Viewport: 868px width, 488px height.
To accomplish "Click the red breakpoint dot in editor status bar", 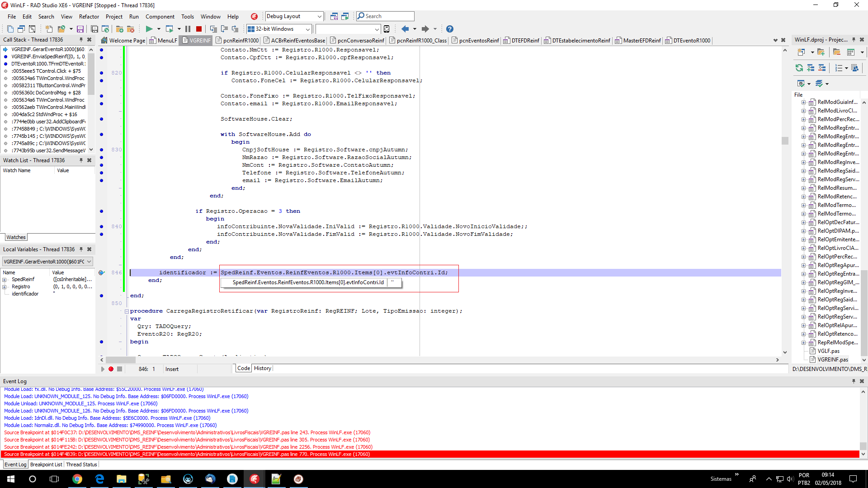I will click(111, 369).
